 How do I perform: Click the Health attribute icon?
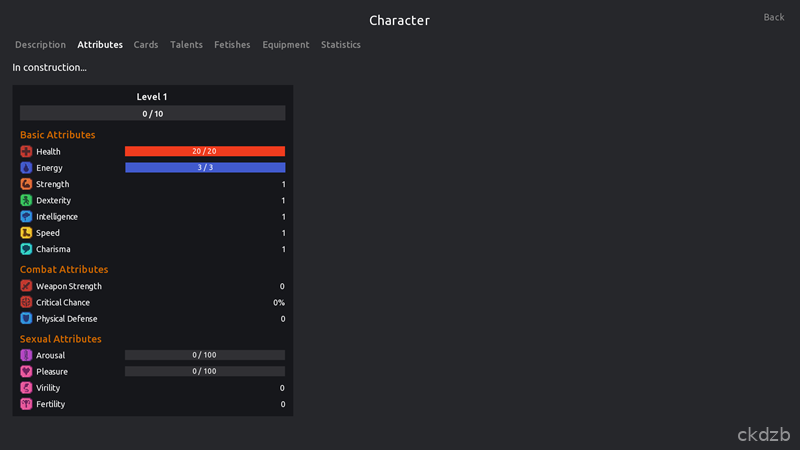[x=26, y=152]
